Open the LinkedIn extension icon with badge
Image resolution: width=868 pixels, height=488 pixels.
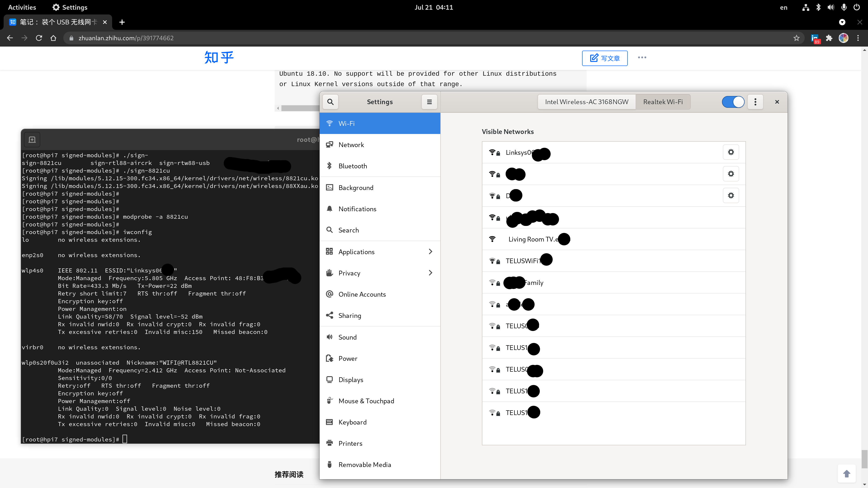815,38
